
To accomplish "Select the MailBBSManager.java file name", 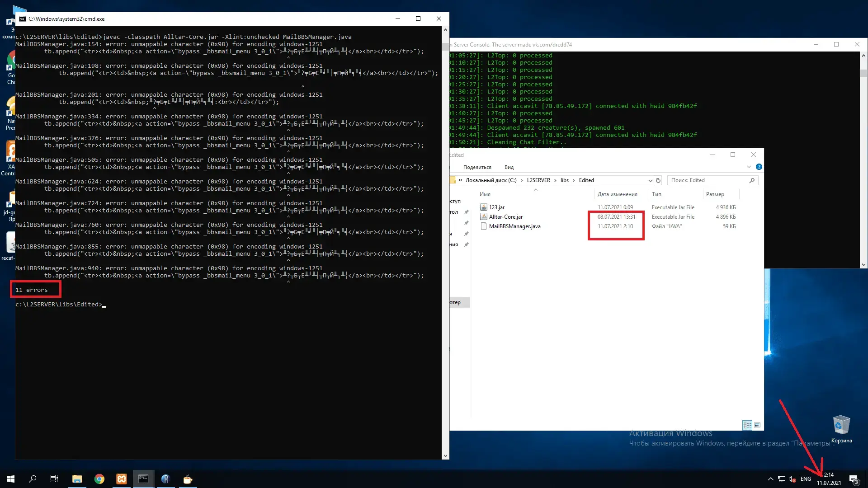I will pos(514,226).
